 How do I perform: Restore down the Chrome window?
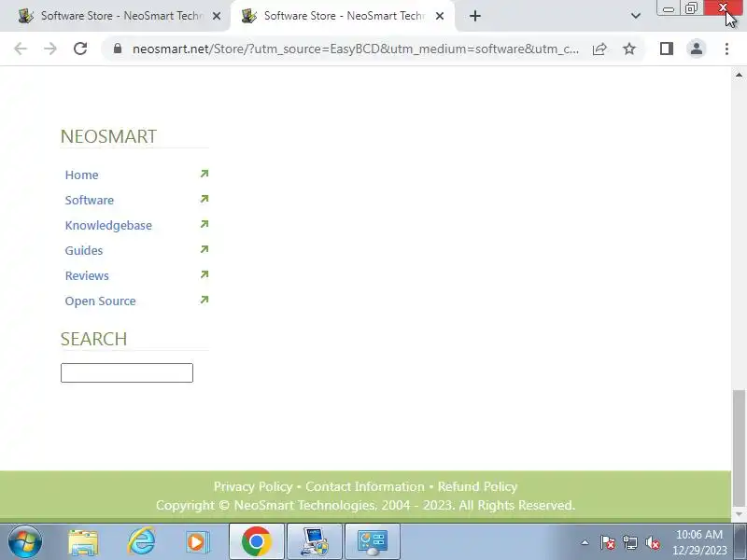[x=691, y=8]
